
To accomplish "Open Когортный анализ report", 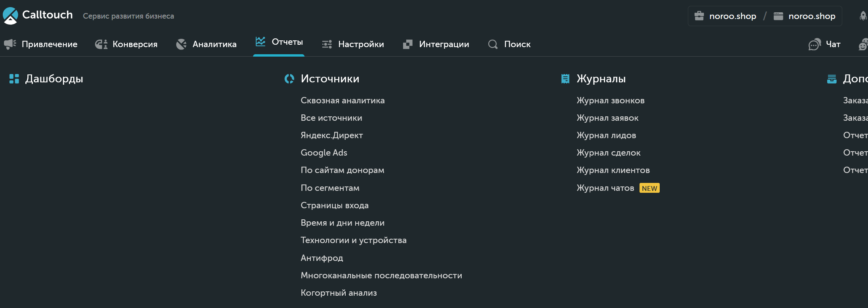I will 339,293.
